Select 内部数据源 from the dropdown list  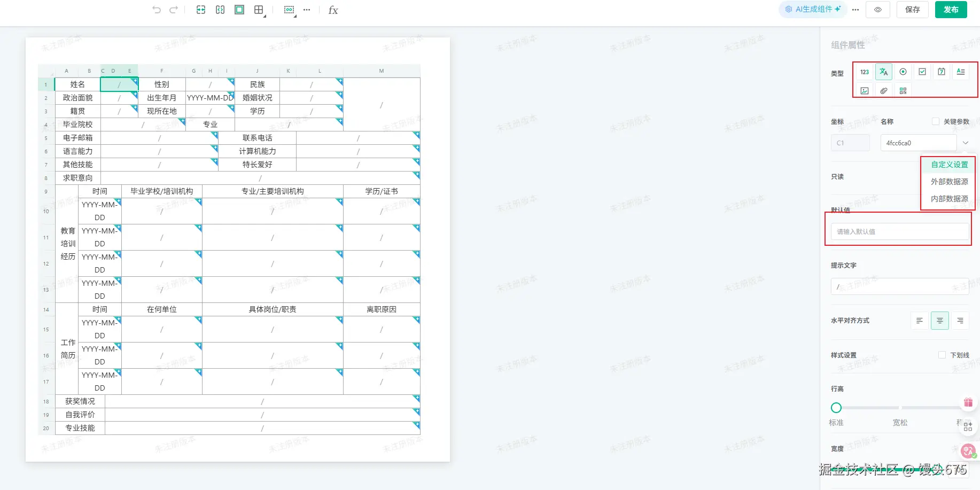click(950, 199)
